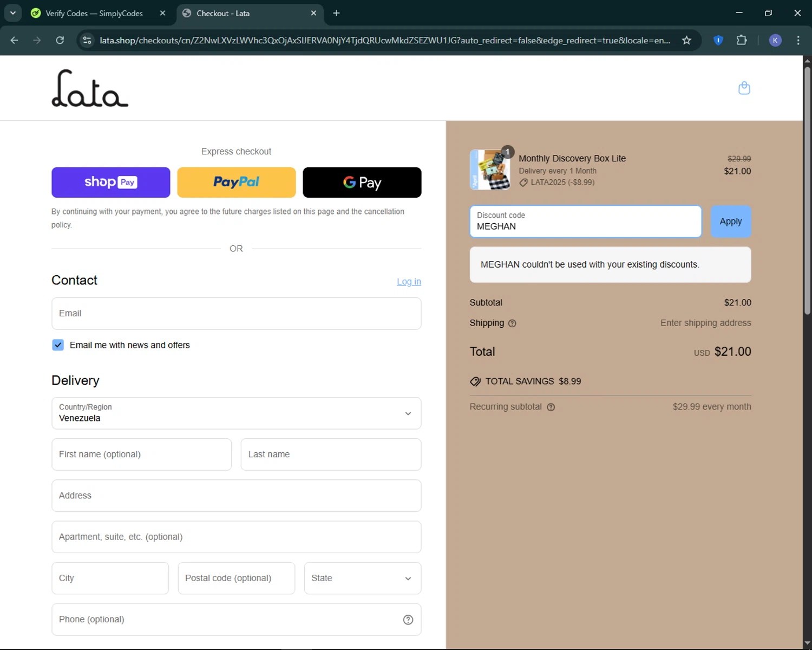Image resolution: width=812 pixels, height=650 pixels.
Task: Open the Chrome profile avatar K
Action: pyautogui.click(x=775, y=40)
